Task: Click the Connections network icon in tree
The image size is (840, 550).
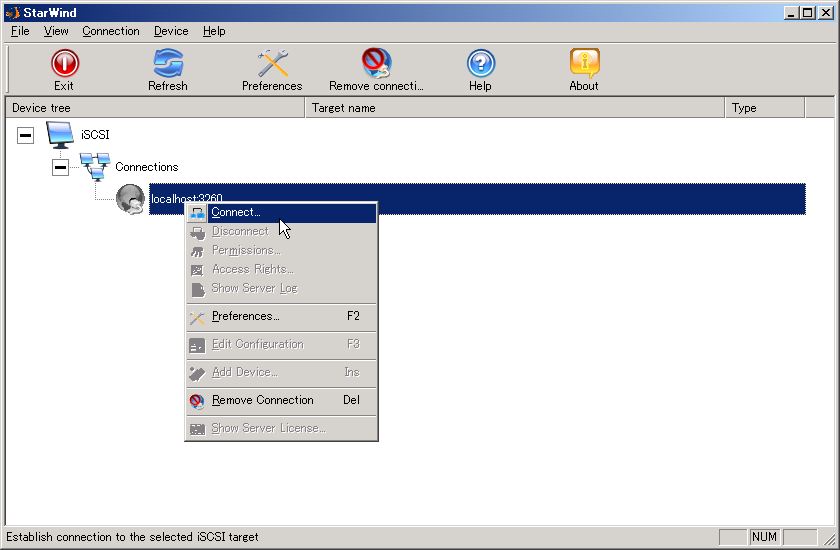Action: tap(95, 167)
